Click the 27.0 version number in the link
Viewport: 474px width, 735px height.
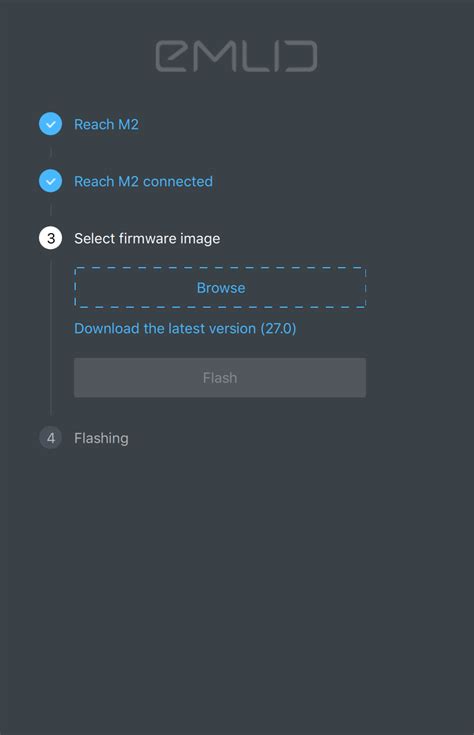[x=278, y=328]
